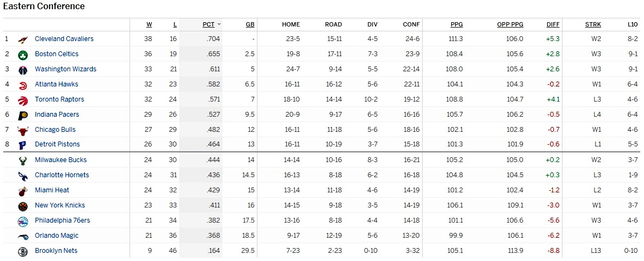Image resolution: width=644 pixels, height=261 pixels.
Task: Click the Toronto Raptors logo icon
Action: pos(23,100)
